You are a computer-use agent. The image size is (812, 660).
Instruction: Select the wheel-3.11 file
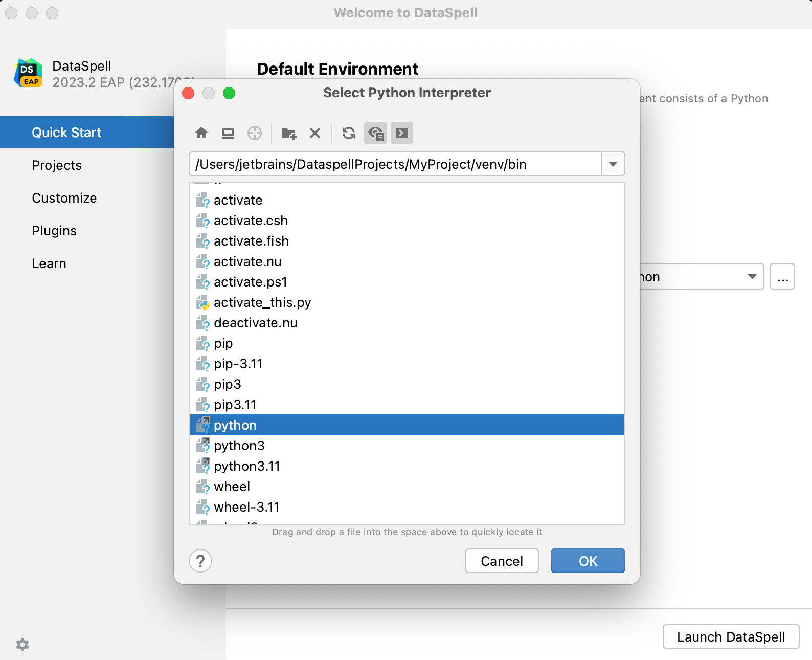coord(407,507)
